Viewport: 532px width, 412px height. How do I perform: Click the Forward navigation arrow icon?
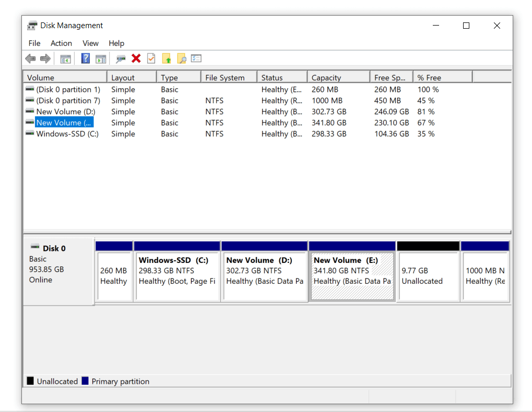[45, 58]
